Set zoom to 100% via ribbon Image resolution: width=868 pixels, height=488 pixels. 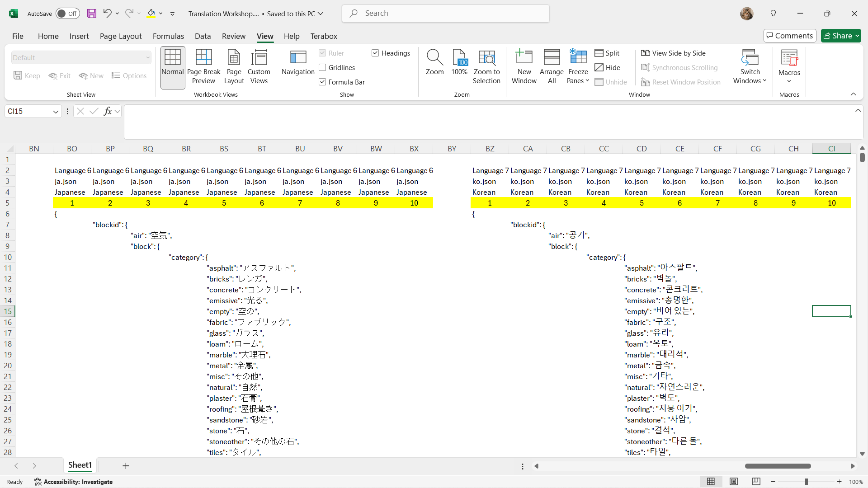coord(459,63)
